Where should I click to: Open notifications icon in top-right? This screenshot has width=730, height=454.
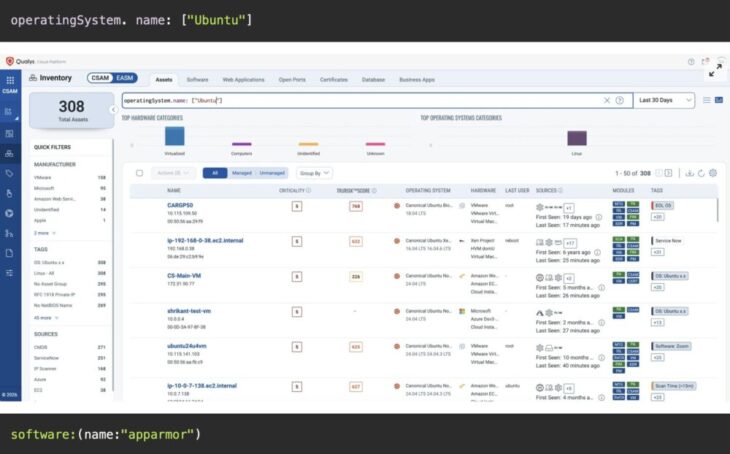705,61
